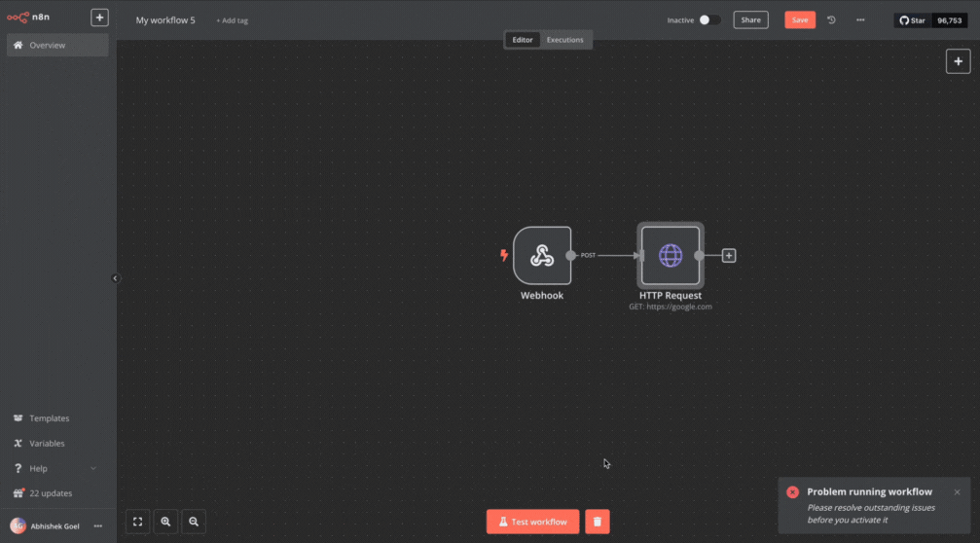
Task: Click the Webhook node icon
Action: [542, 256]
